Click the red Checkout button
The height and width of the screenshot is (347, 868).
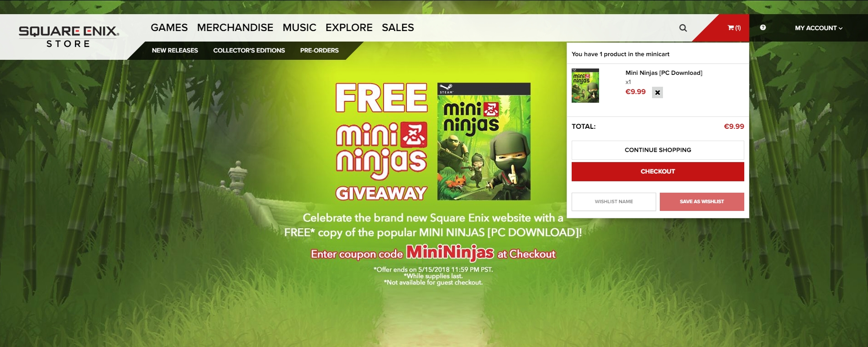tap(658, 171)
